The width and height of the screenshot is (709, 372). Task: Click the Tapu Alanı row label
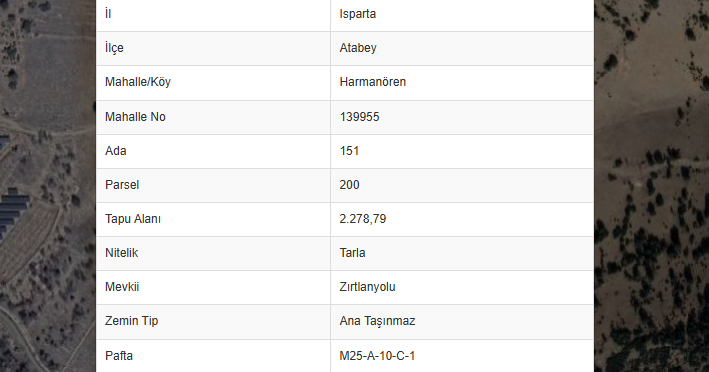pyautogui.click(x=133, y=219)
